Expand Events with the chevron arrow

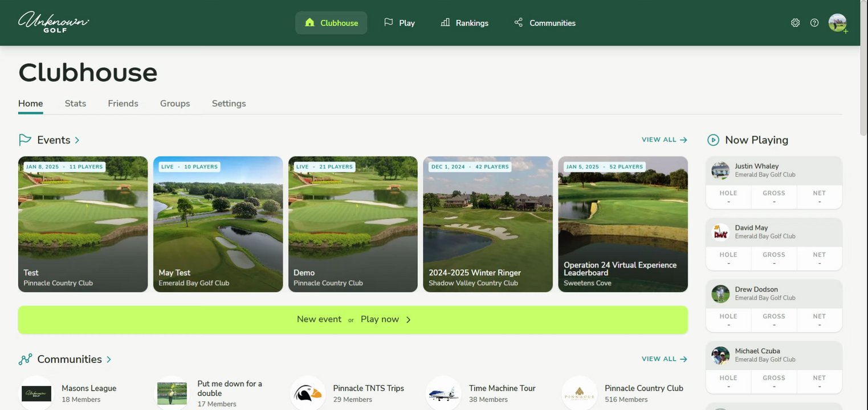77,140
